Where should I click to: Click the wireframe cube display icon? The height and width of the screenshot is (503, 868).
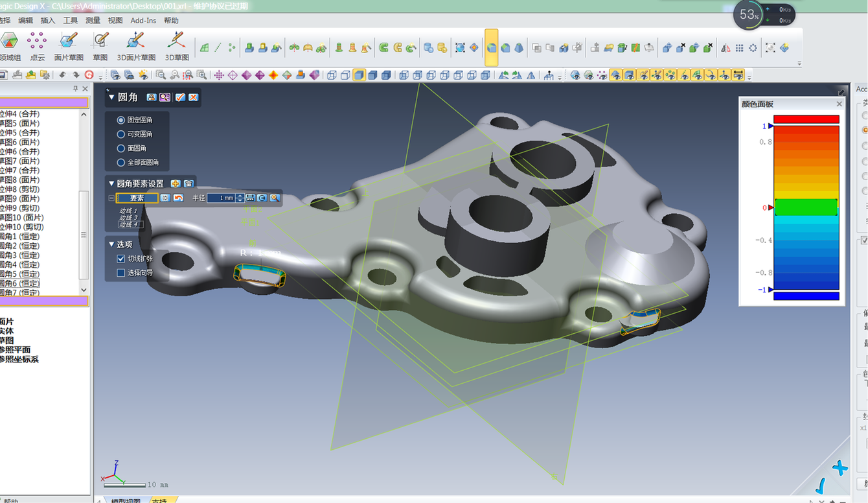click(x=332, y=75)
